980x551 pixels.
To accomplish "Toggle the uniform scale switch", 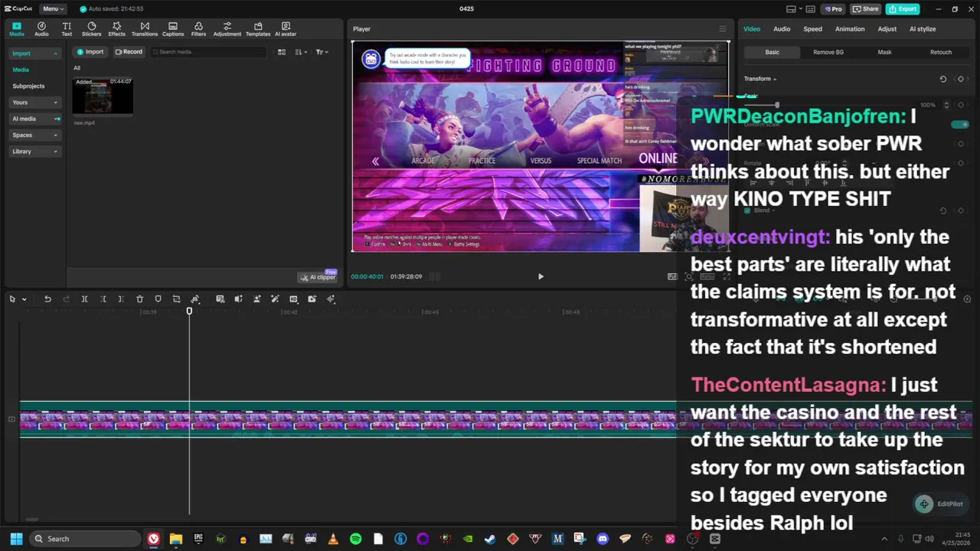I will tap(959, 124).
